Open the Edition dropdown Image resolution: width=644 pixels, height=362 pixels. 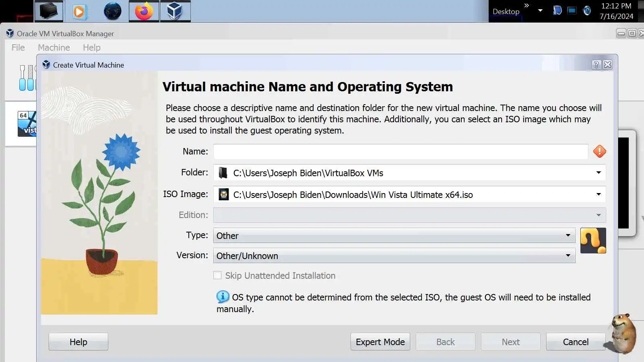coord(409,215)
